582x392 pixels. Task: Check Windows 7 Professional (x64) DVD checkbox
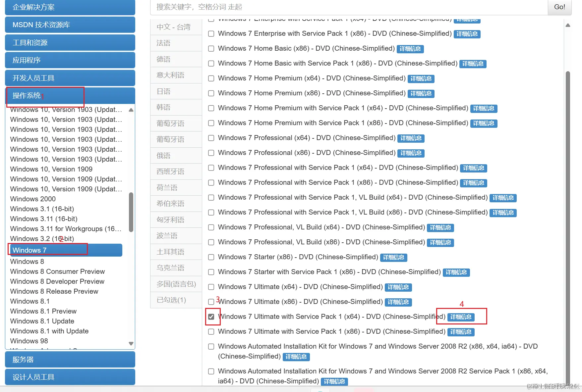click(211, 138)
